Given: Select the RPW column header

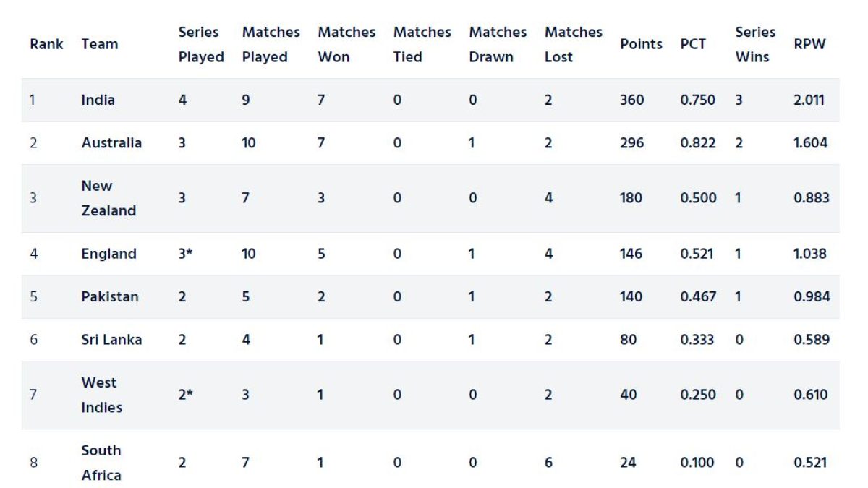Looking at the screenshot, I should coord(809,44).
